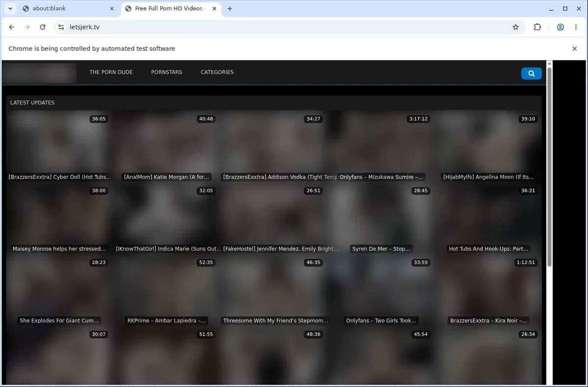Click the '[FakeHostel] Jennifer Mendez, Emily Bright' title
The width and height of the screenshot is (588, 387).
click(281, 249)
